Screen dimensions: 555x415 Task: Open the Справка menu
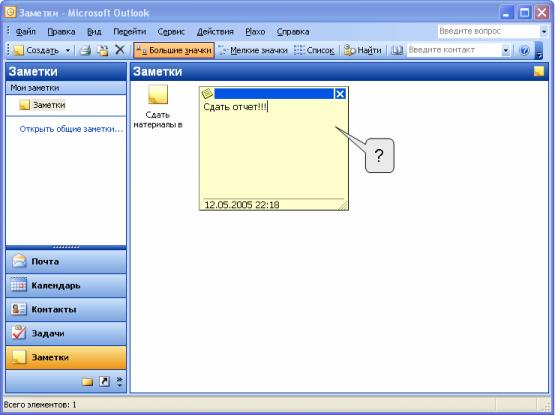click(293, 32)
